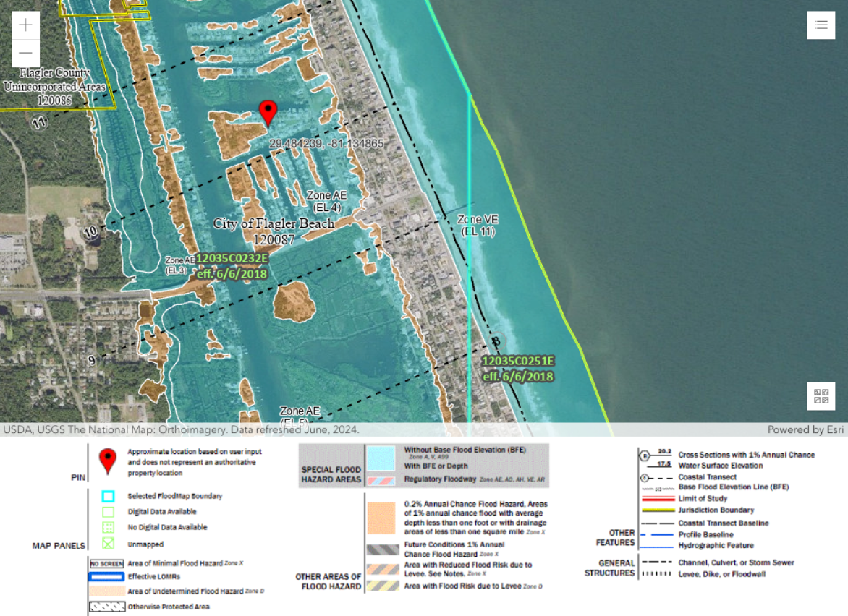
Task: Click the yellow Jurisdiction Boundary line symbol
Action: 658,510
